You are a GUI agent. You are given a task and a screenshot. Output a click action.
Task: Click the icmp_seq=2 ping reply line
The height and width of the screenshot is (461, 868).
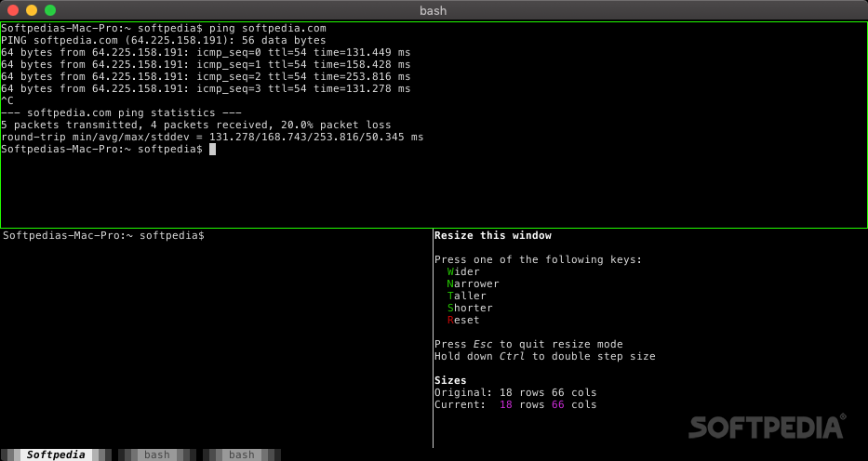pyautogui.click(x=206, y=77)
